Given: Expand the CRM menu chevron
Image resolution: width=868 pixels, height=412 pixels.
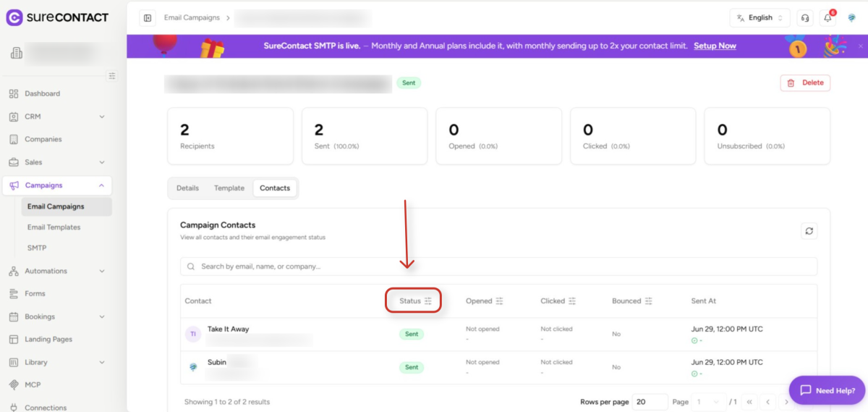Looking at the screenshot, I should (x=102, y=117).
